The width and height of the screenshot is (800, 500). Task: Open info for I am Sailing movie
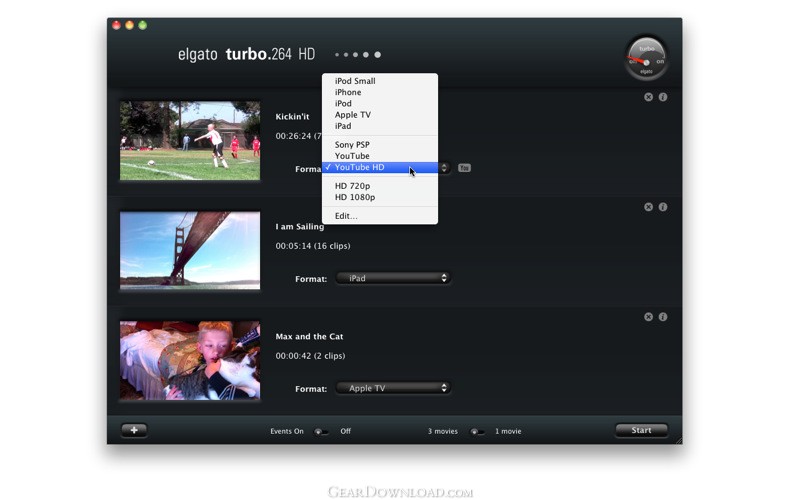pos(663,207)
